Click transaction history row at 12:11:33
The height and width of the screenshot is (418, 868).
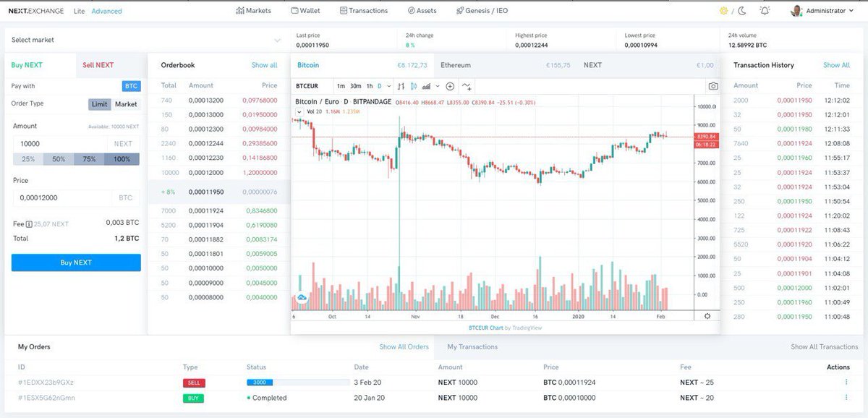click(x=791, y=129)
